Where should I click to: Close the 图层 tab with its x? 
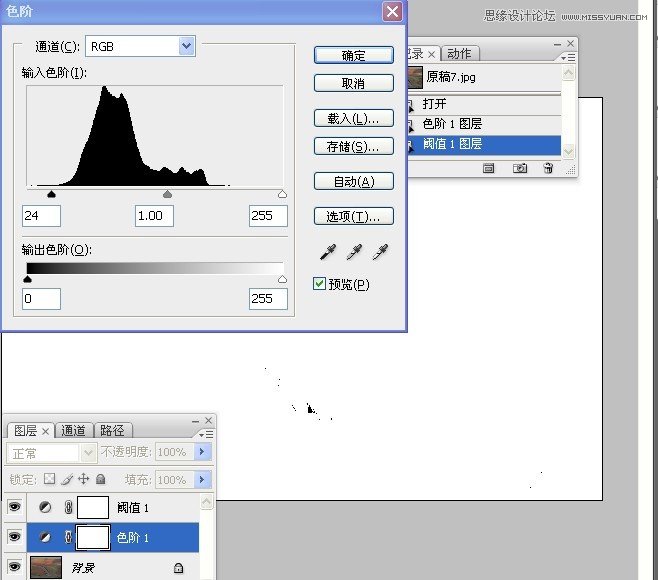coord(45,431)
